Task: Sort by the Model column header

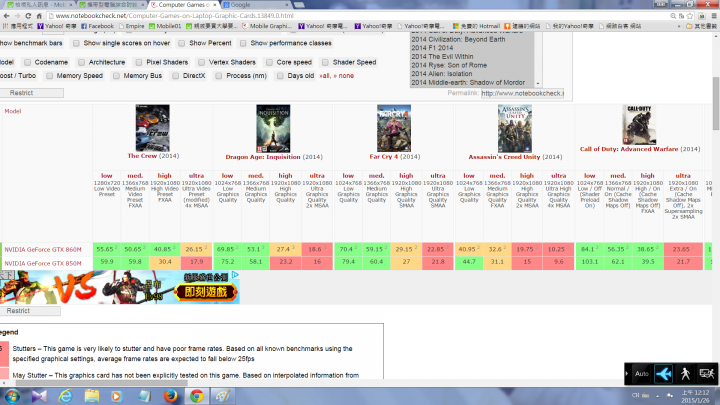Action: (x=13, y=111)
